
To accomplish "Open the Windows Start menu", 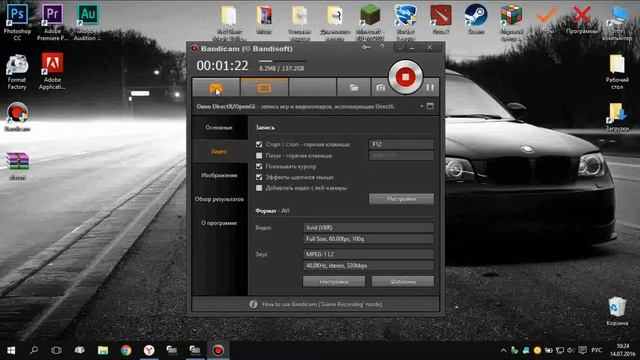I will click(11, 350).
